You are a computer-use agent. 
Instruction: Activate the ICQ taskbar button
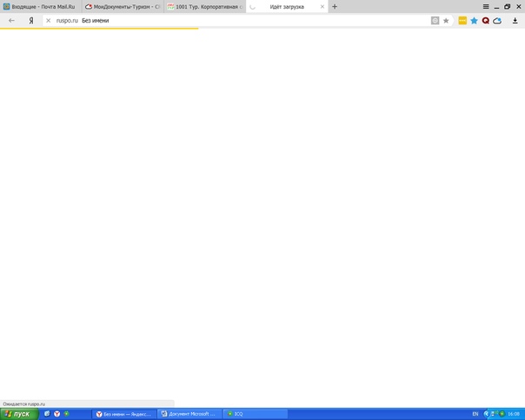255,414
